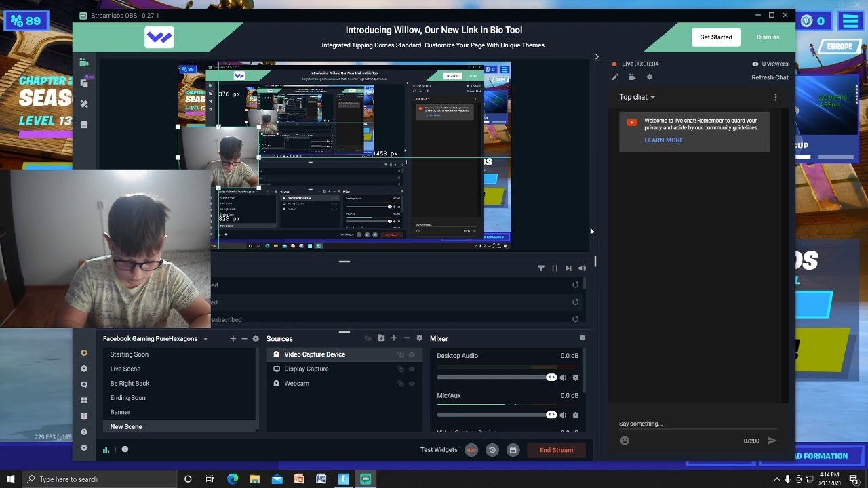Open source properties gear icon
The height and width of the screenshot is (488, 868).
click(x=419, y=338)
